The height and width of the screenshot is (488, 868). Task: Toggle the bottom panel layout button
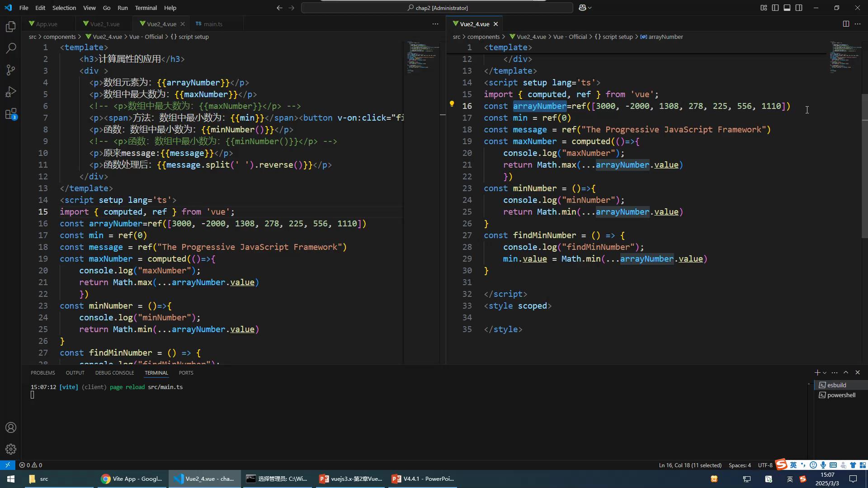(x=787, y=8)
